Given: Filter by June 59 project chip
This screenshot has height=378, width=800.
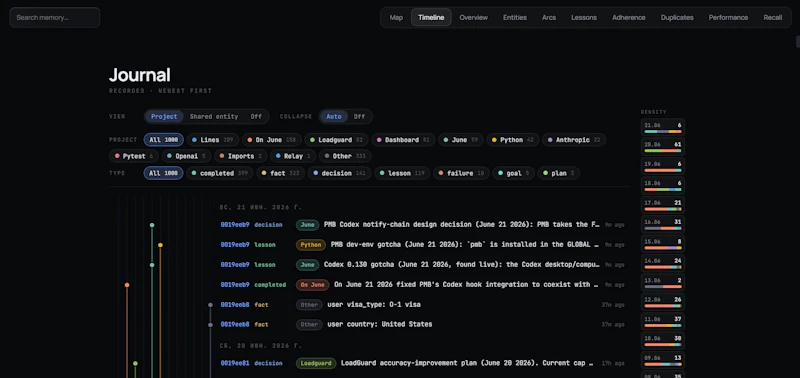Looking at the screenshot, I should point(461,140).
